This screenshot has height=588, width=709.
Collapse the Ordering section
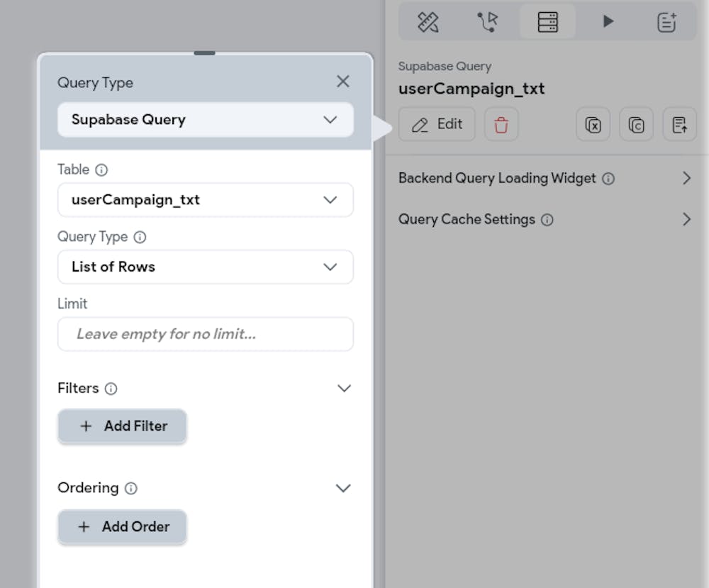(344, 488)
